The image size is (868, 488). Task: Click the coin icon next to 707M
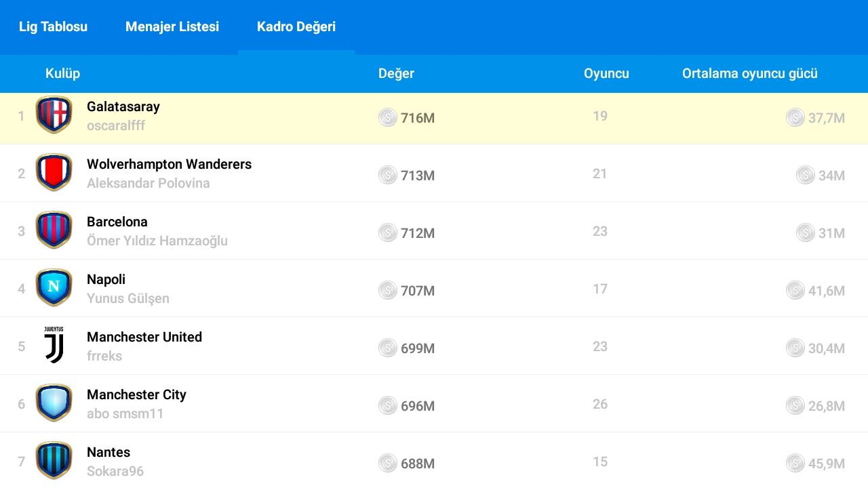click(388, 290)
